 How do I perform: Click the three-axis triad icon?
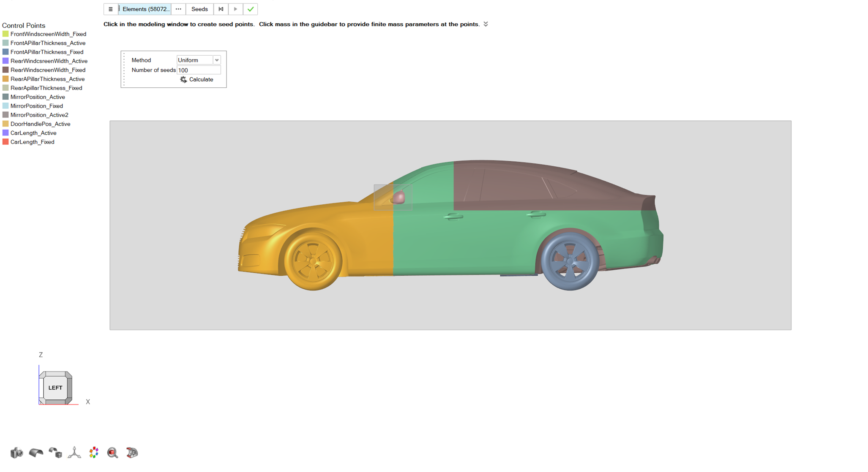tap(74, 453)
